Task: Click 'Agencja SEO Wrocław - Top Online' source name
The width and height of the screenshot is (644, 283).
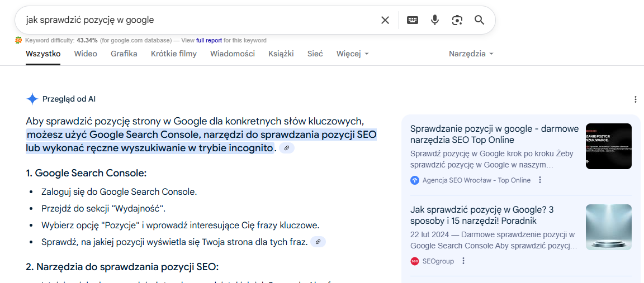Action: (x=476, y=180)
